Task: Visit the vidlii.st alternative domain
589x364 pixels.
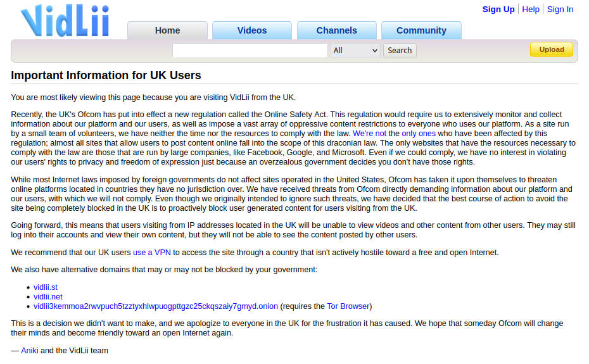Action: tap(46, 287)
